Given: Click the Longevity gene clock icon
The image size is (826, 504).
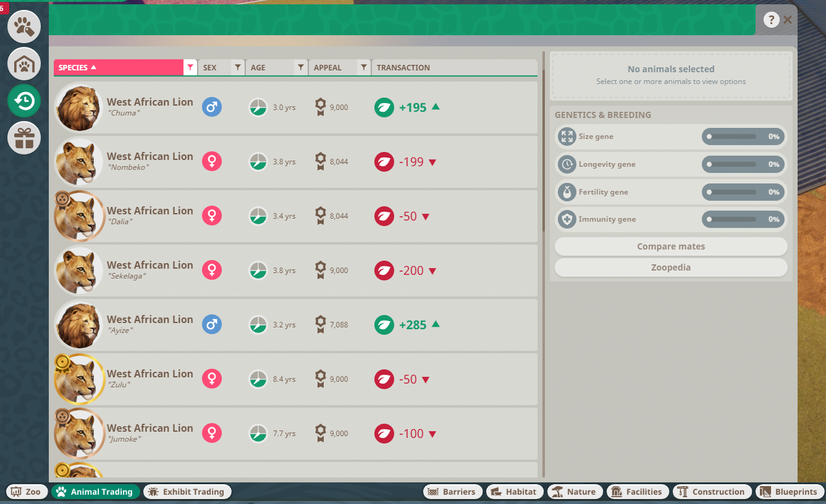Looking at the screenshot, I should (x=567, y=164).
